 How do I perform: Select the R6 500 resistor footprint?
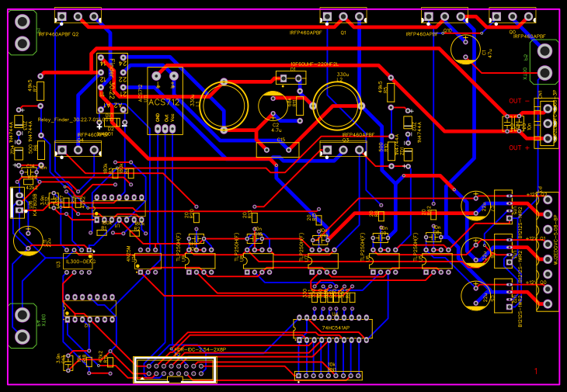pyautogui.click(x=41, y=151)
